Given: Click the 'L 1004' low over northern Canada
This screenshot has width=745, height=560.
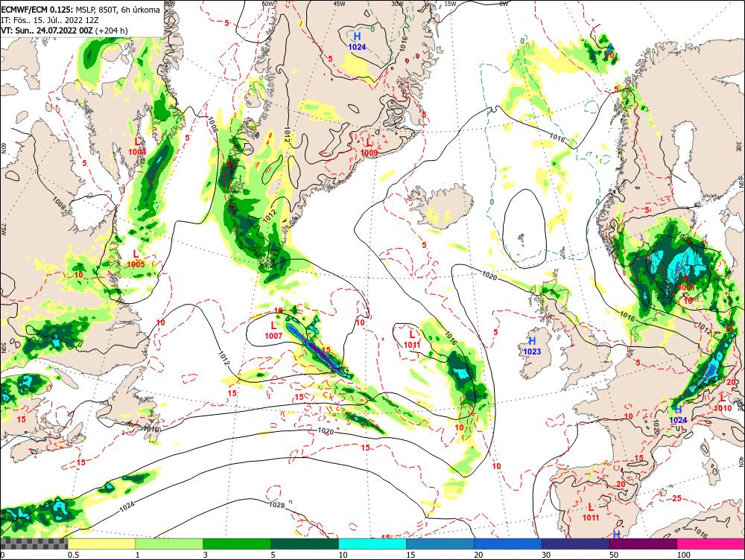Looking at the screenshot, I should pos(137,146).
